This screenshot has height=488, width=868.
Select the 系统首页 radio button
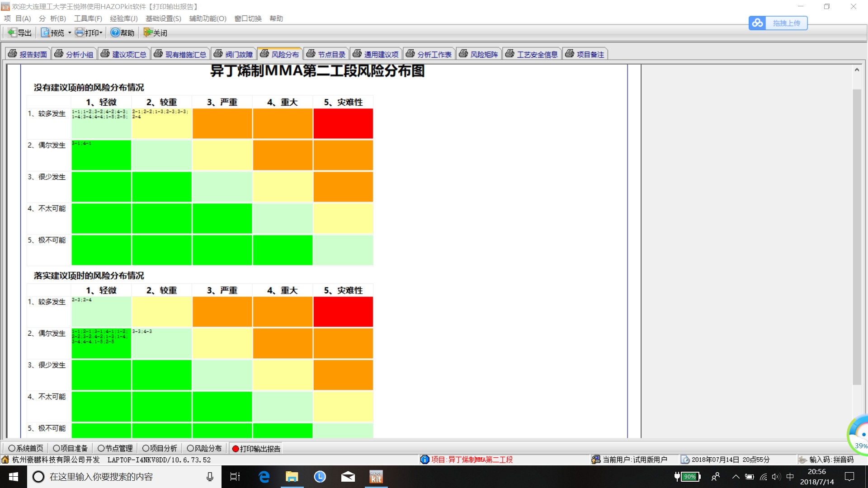12,448
